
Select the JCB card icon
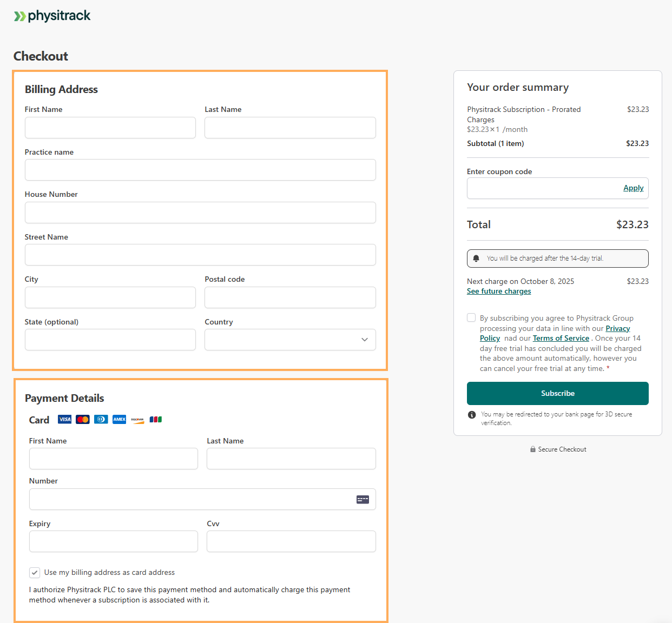pos(155,419)
